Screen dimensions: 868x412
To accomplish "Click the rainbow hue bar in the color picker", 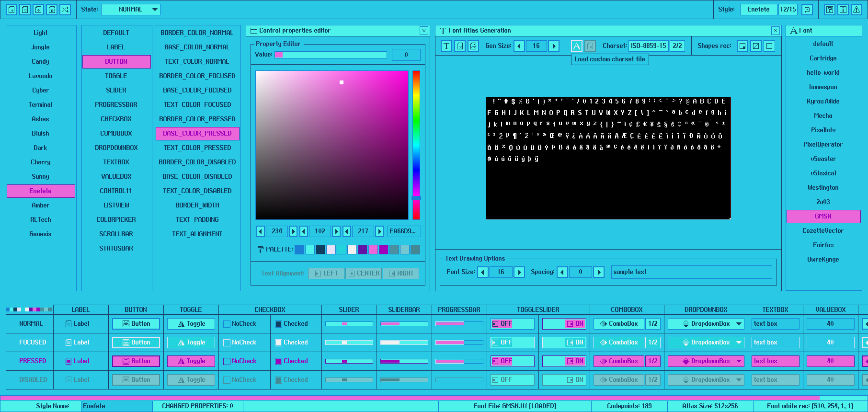I will point(416,144).
